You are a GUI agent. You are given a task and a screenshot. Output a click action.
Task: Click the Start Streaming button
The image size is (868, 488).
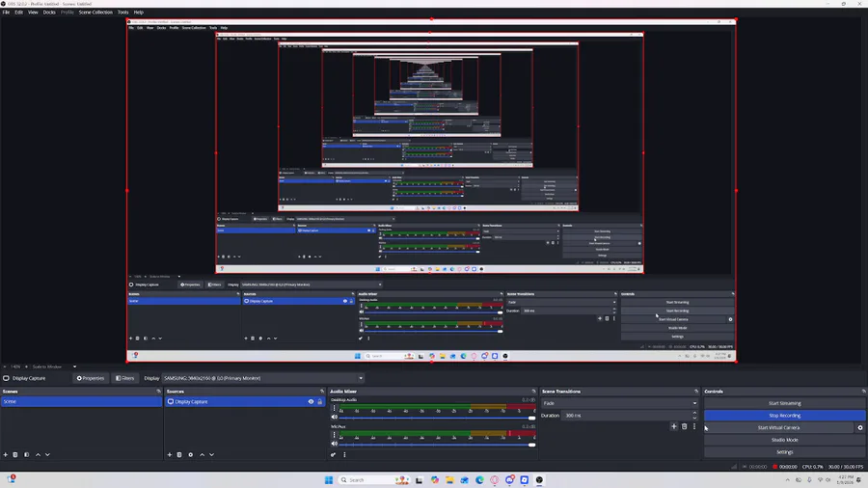coord(784,403)
